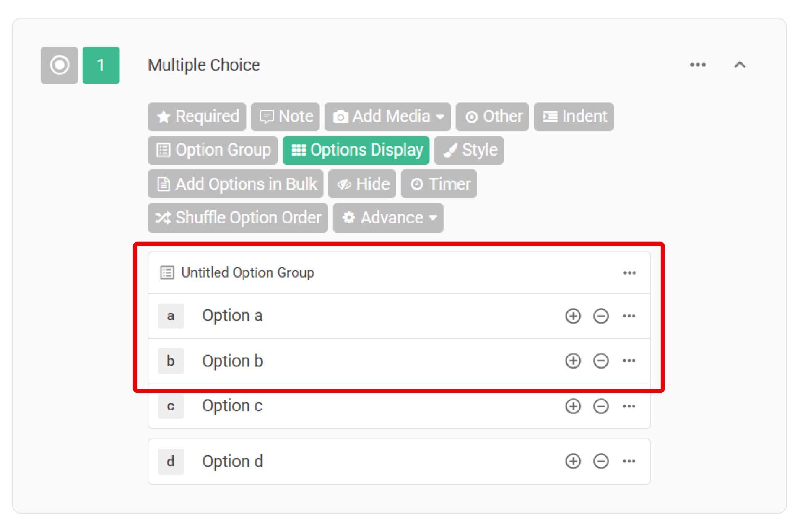Add a new option below Option a

(573, 316)
